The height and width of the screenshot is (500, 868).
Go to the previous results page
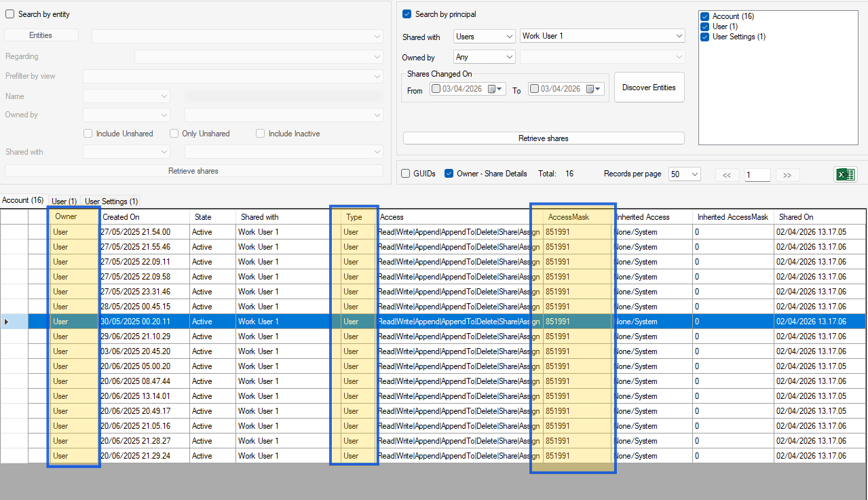[727, 174]
